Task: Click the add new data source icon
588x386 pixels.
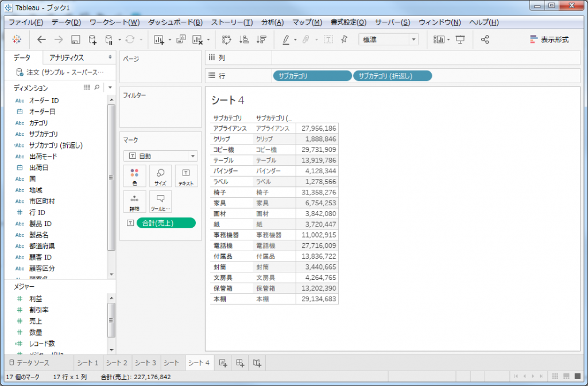Action: coord(92,40)
